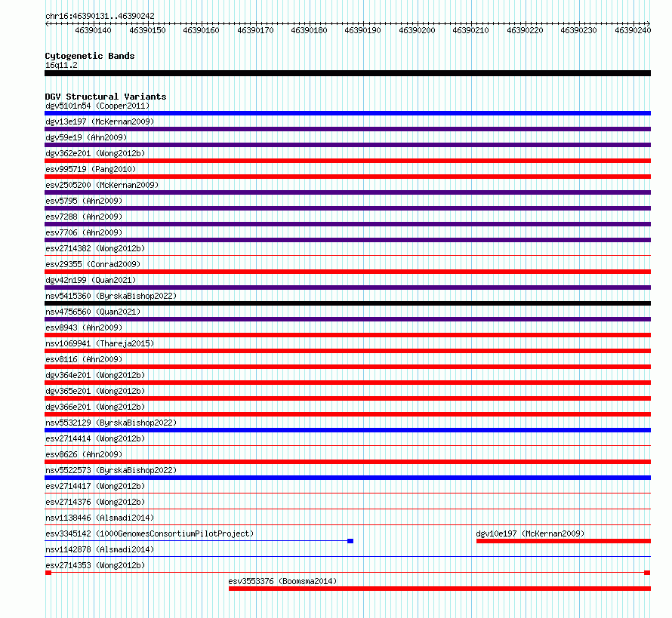Click the esv8626 (Ahn2009) label
Screen dimensions: 672x618
coord(84,454)
